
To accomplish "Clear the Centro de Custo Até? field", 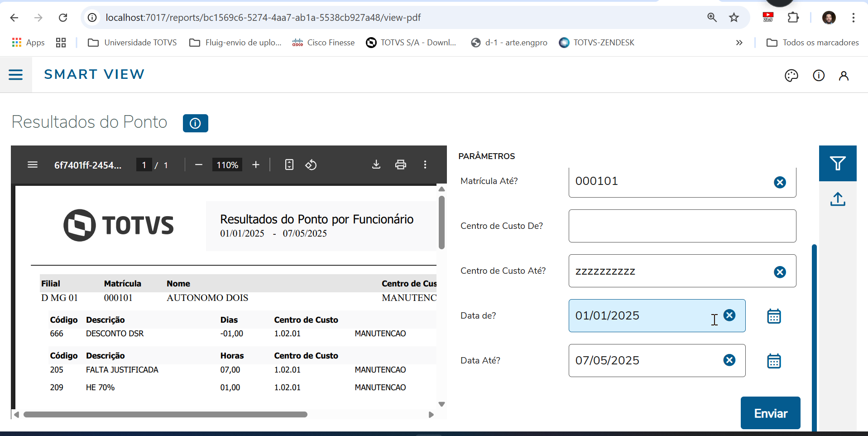I will pyautogui.click(x=779, y=271).
